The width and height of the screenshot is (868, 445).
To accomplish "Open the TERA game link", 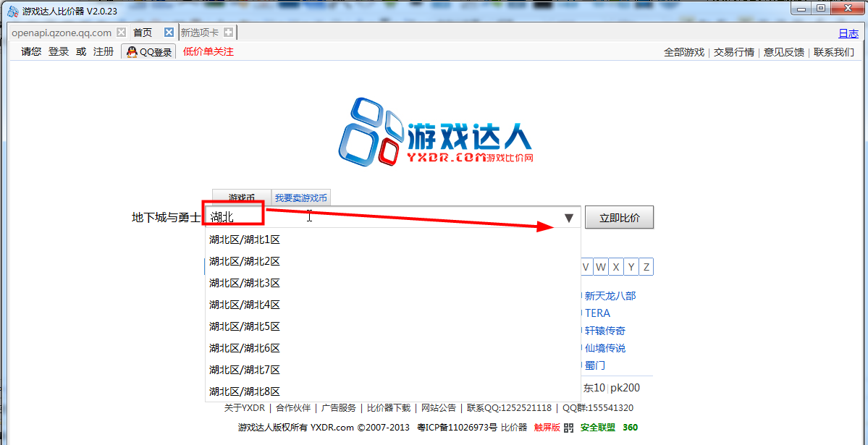I will (597, 313).
